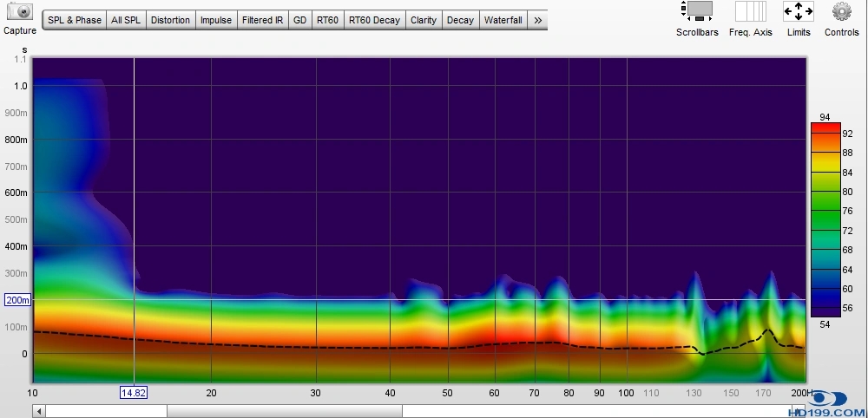868x418 pixels.
Task: Select the Impulse tab
Action: [x=216, y=20]
